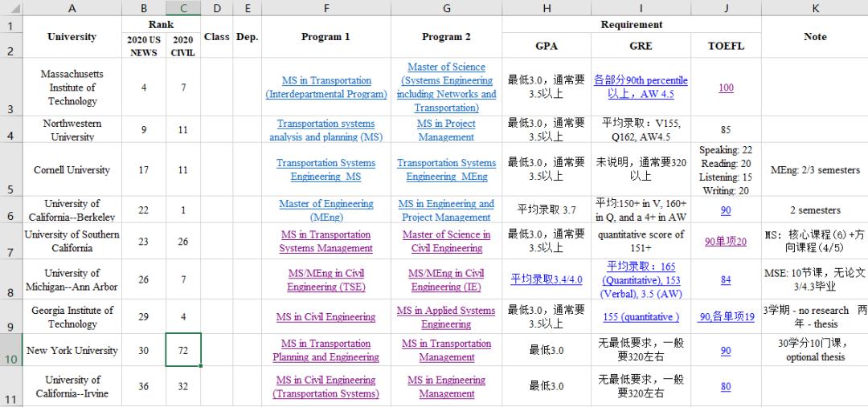Open Georgia Tech TOEFL 90,各单项19 link
The height and width of the screenshot is (407, 868).
726,317
